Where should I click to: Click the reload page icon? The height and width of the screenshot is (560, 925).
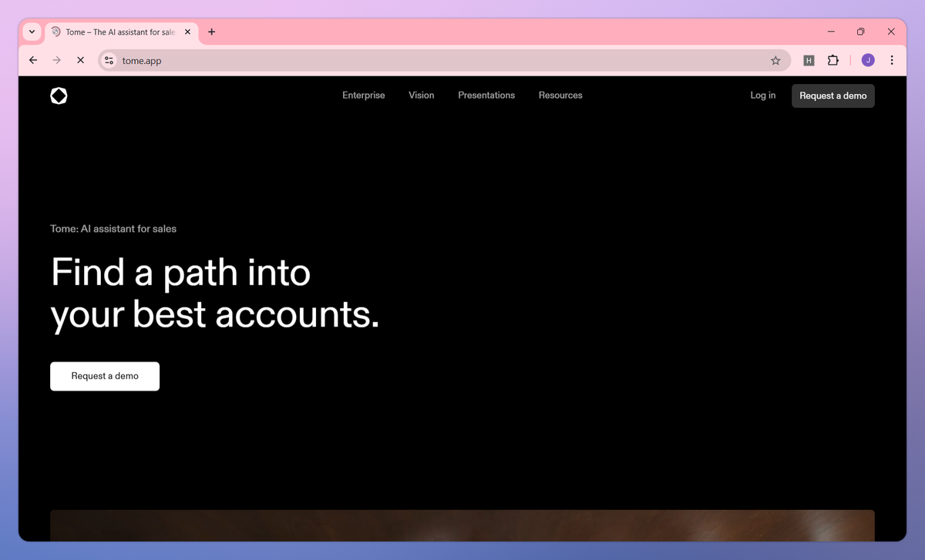pos(80,60)
